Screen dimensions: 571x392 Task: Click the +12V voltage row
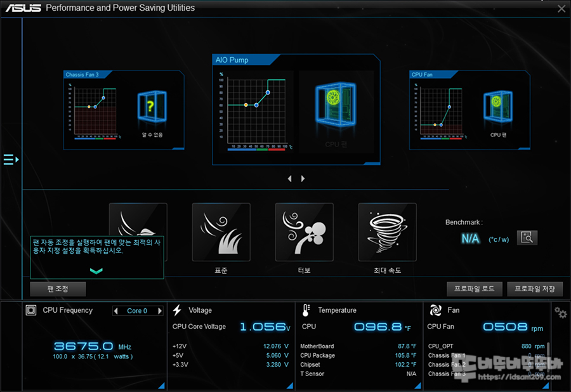(x=230, y=346)
